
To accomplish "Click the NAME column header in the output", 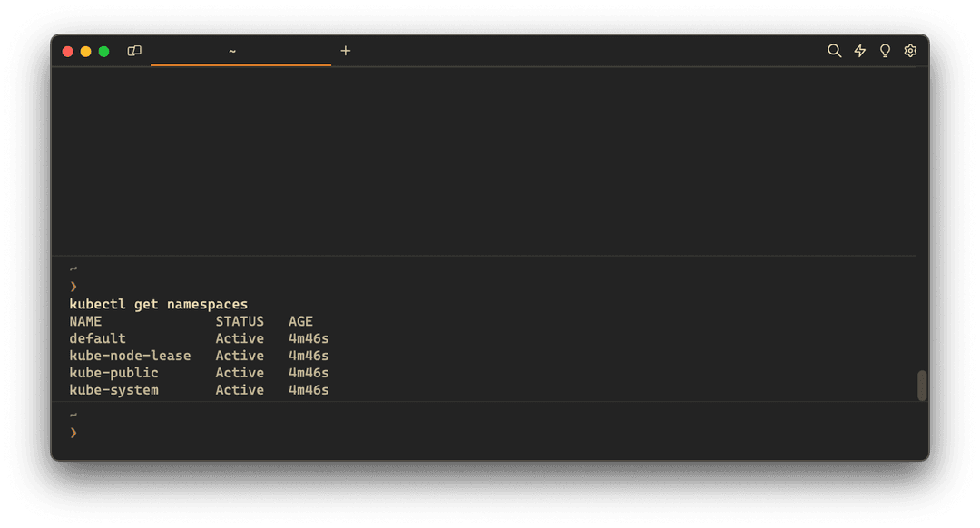I will [x=85, y=320].
